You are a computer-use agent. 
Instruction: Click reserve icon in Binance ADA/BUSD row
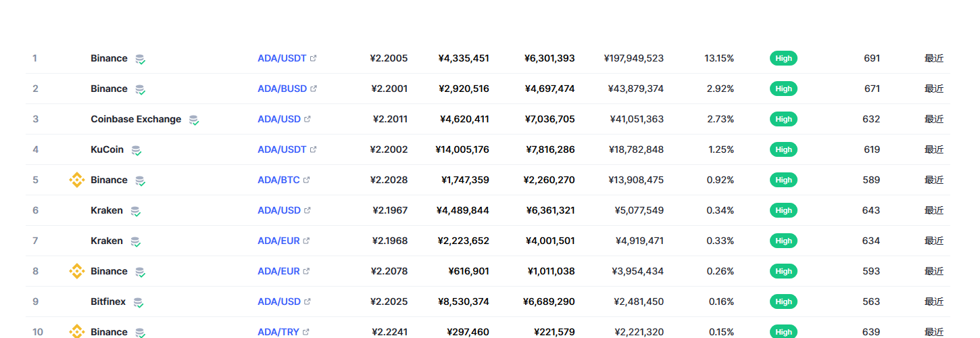(x=140, y=90)
